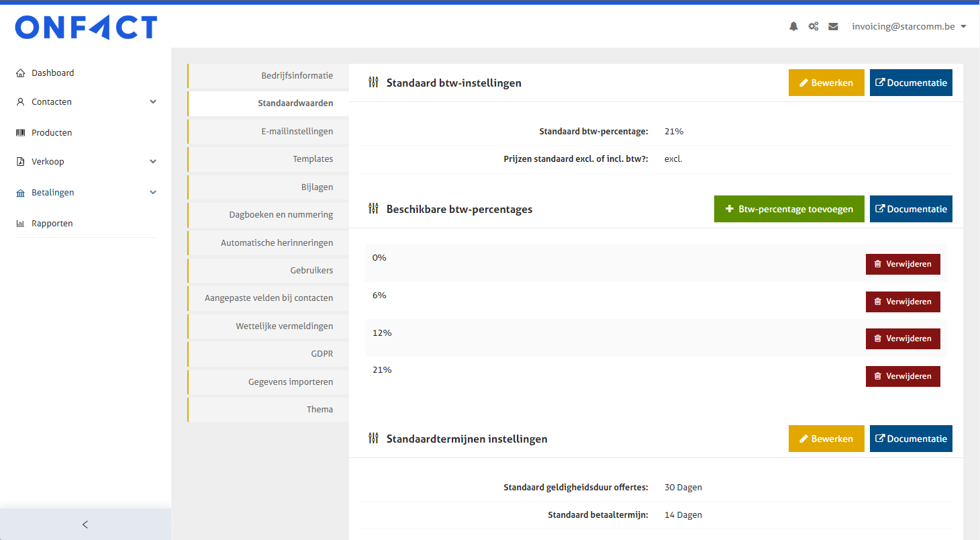Screen dimensions: 980x540
Task: Click the Dashboard home icon
Action: [20, 73]
